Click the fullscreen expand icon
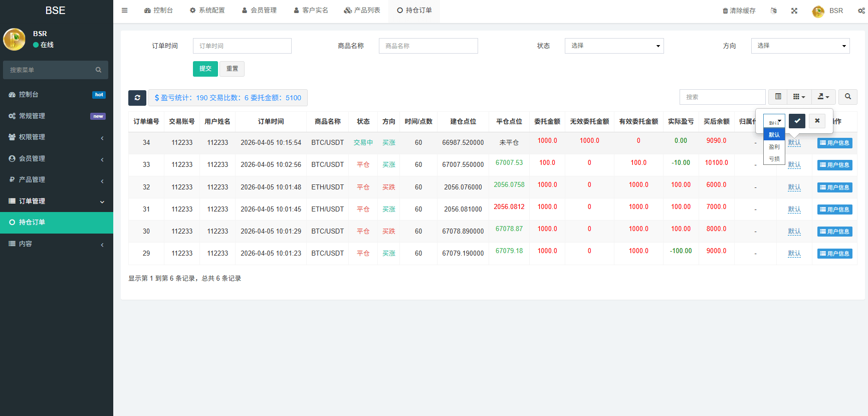This screenshot has width=868, height=416. [x=794, y=11]
